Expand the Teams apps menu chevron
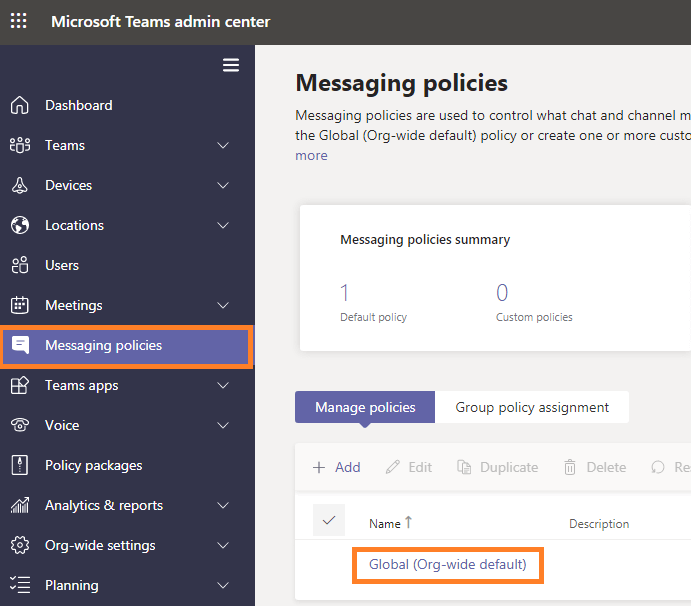The image size is (691, 606). (x=223, y=385)
